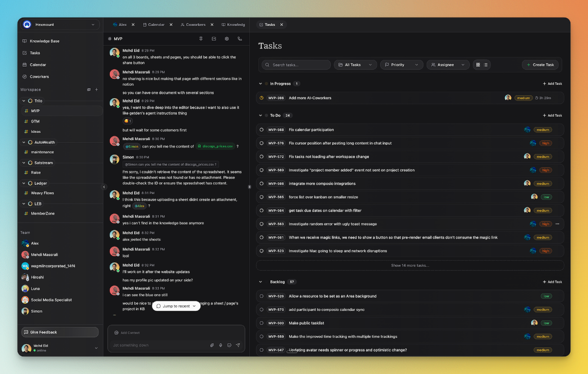Open the Coworkers tab
Screen dimensions: 588x374
tap(193, 25)
